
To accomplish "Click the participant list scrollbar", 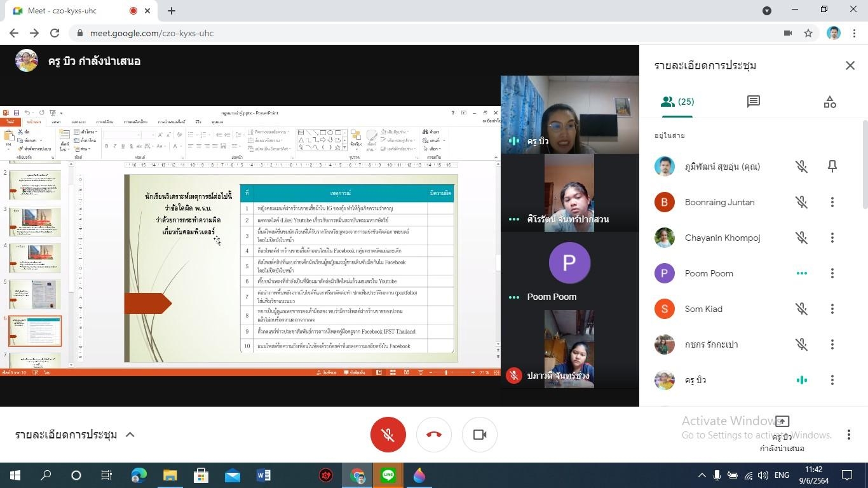I will [864, 165].
